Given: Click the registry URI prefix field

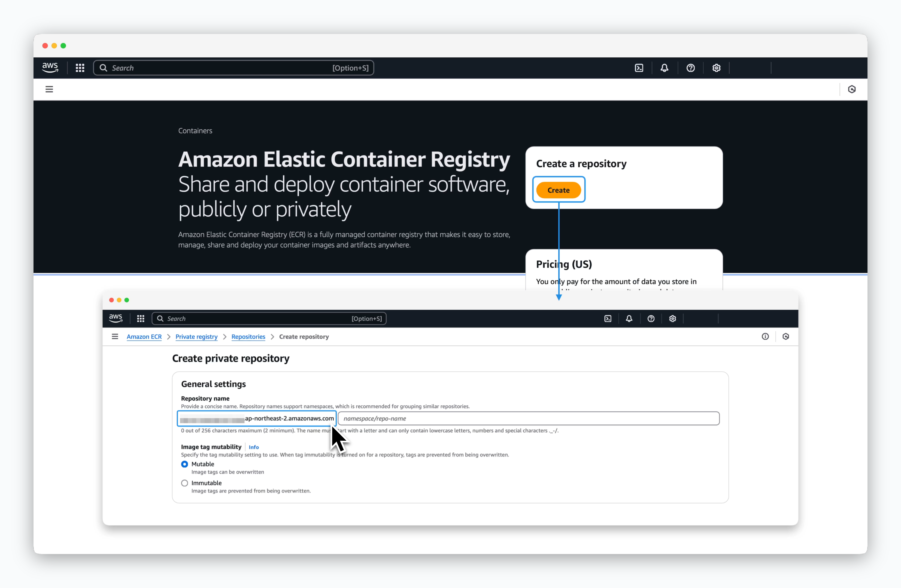Looking at the screenshot, I should (257, 418).
